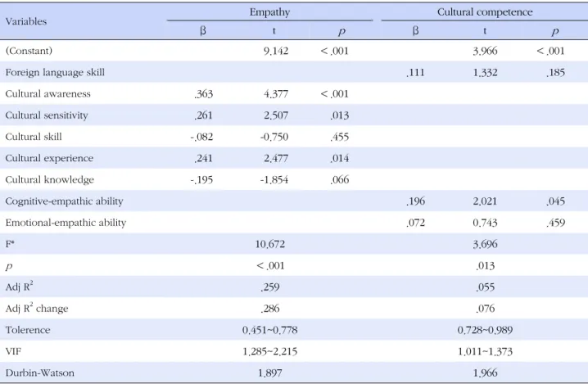Click the Emotional-empathic ability row label
588x384 pixels.
(x=66, y=223)
